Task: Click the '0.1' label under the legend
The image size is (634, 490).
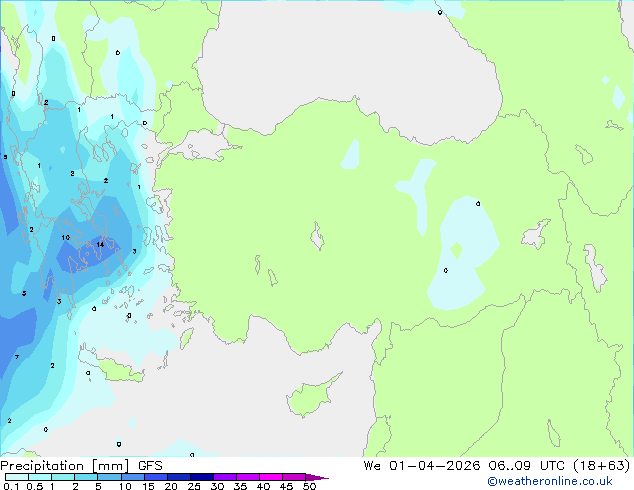Action: [x=11, y=486]
